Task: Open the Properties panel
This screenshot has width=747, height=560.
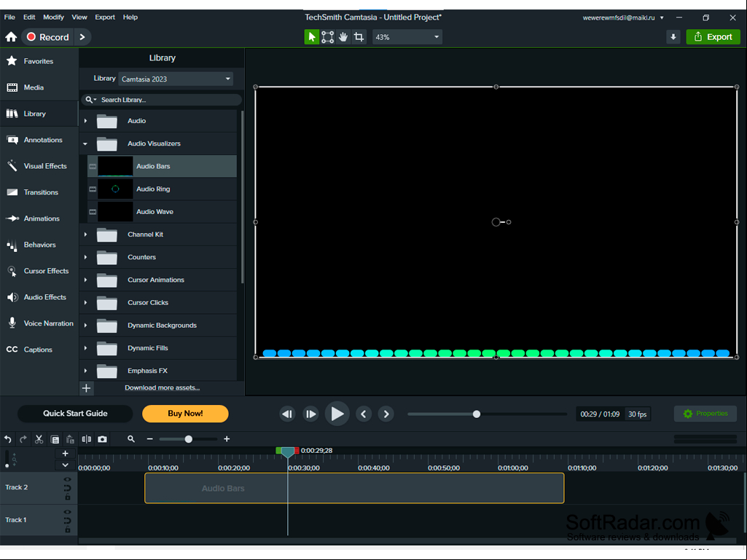Action: (x=705, y=414)
